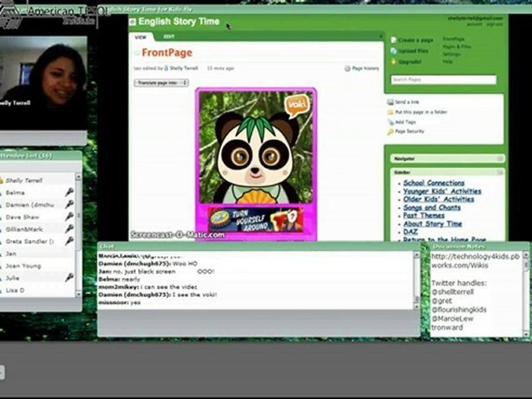Click the folder icon for Put this page
532x399 pixels.
[390, 112]
